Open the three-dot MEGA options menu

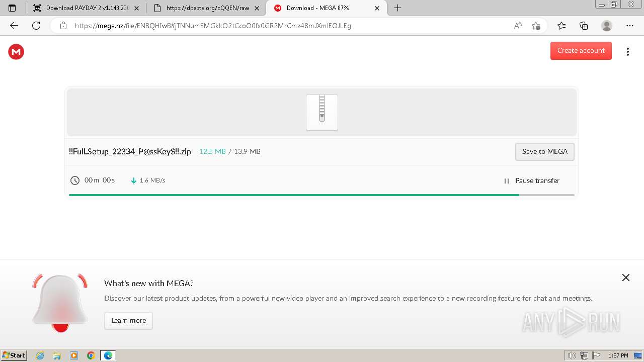627,52
